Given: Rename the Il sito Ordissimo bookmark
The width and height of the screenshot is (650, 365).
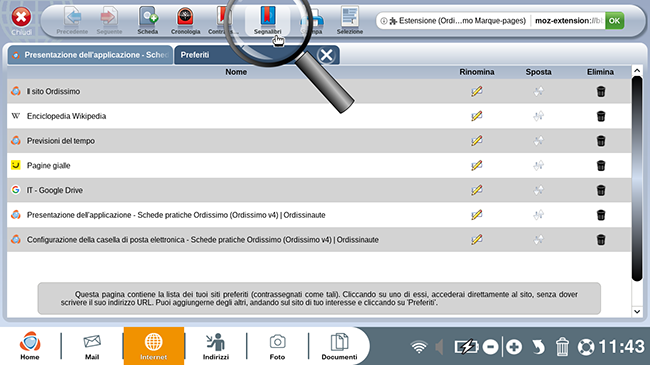Looking at the screenshot, I should tap(477, 91).
